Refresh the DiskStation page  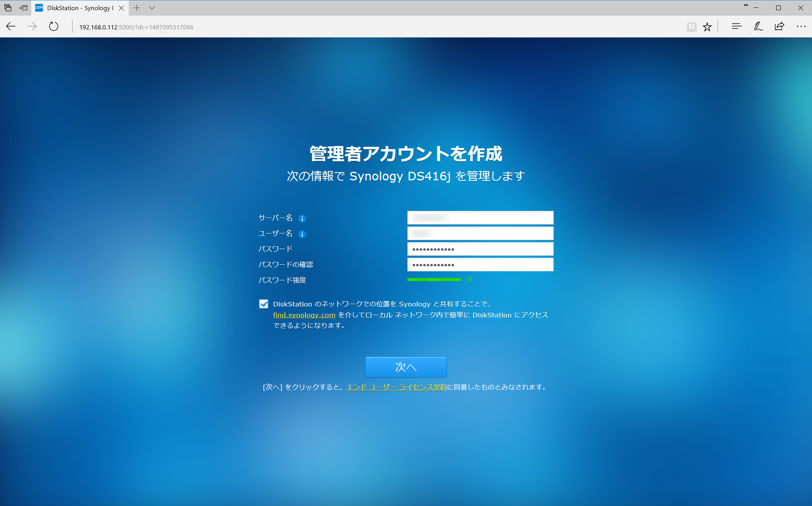click(54, 27)
